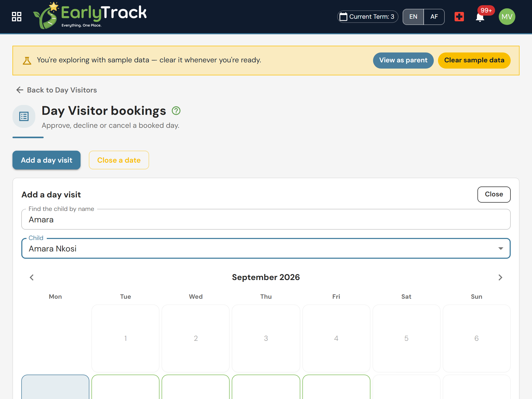
Task: Click View as parent button
Action: pos(403,60)
